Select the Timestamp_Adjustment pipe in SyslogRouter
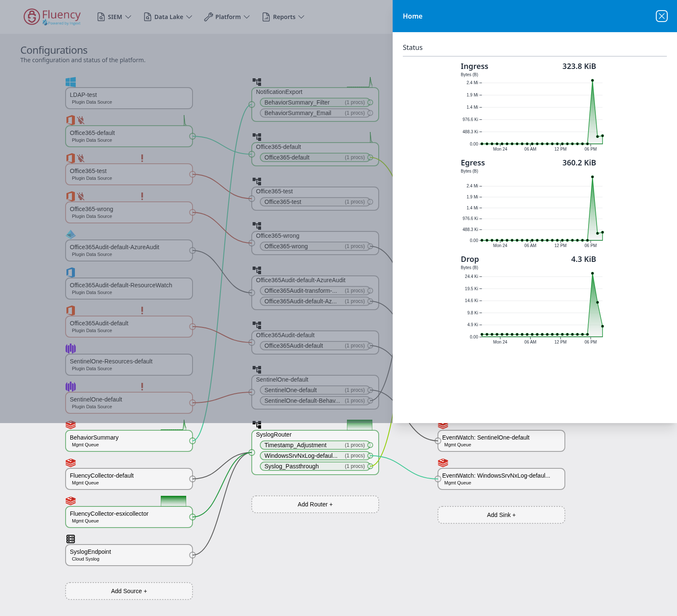This screenshot has height=616, width=677. click(315, 445)
